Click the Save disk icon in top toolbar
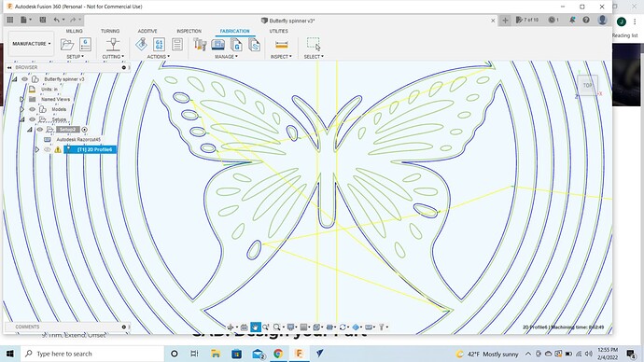 [x=43, y=20]
